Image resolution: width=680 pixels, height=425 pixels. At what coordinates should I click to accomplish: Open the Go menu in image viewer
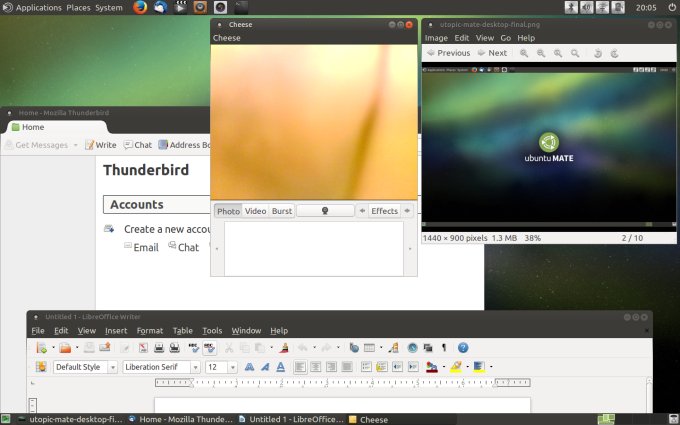point(506,38)
